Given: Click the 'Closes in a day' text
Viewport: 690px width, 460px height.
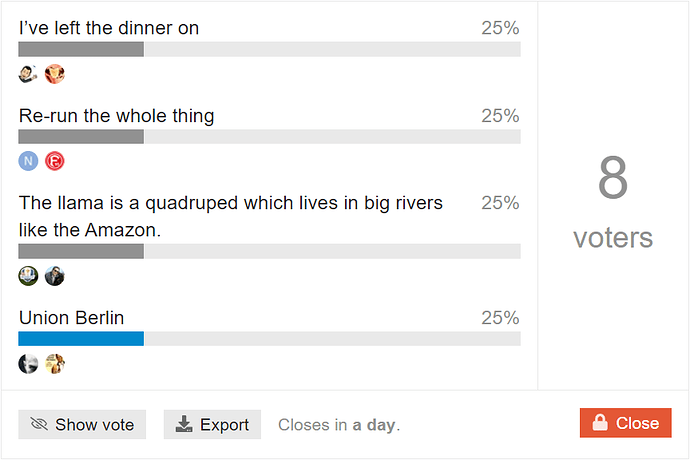Looking at the screenshot, I should click(x=339, y=425).
